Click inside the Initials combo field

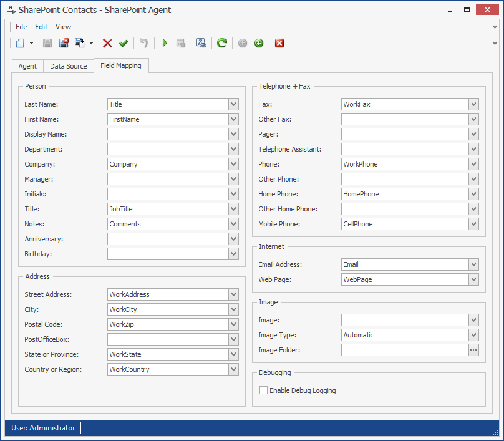[168, 194]
